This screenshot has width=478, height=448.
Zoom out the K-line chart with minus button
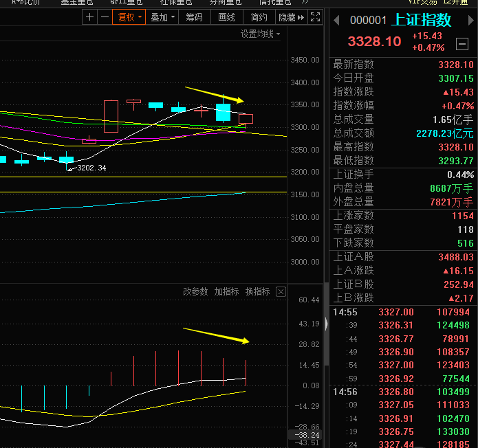pos(105,17)
